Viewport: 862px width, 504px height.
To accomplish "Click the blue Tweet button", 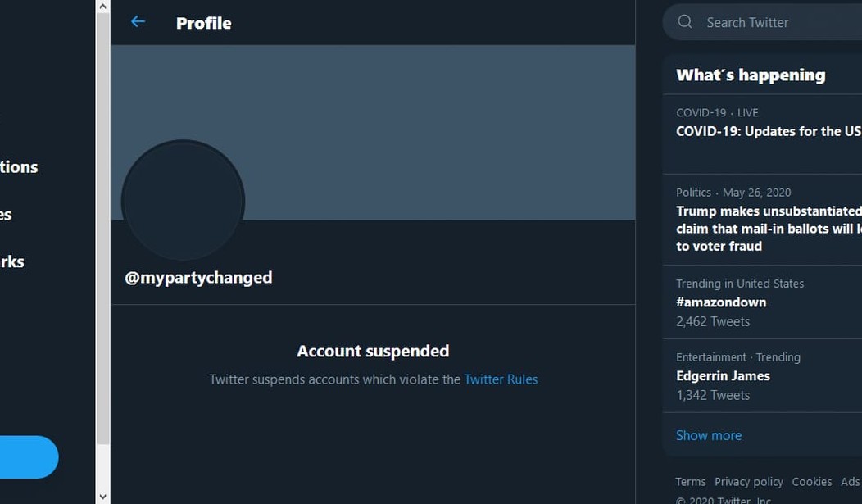I will (x=29, y=456).
